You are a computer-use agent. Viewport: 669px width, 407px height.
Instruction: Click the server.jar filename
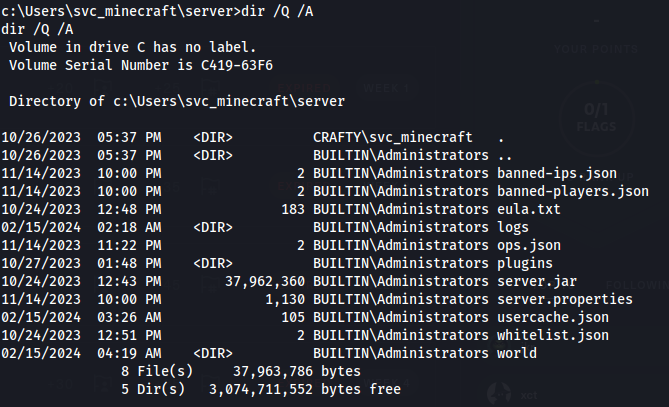pyautogui.click(x=537, y=281)
